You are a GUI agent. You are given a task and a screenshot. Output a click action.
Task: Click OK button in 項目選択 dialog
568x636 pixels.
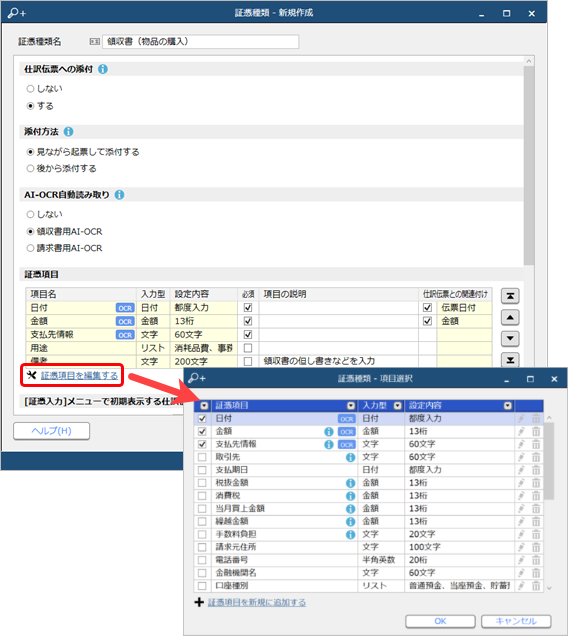coord(440,621)
